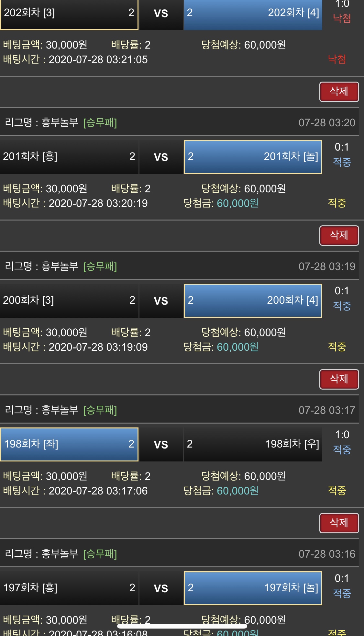Viewport: 364px width, 636px height.
Task: Select the 202회차 [3] bet box
Action: 69,14
